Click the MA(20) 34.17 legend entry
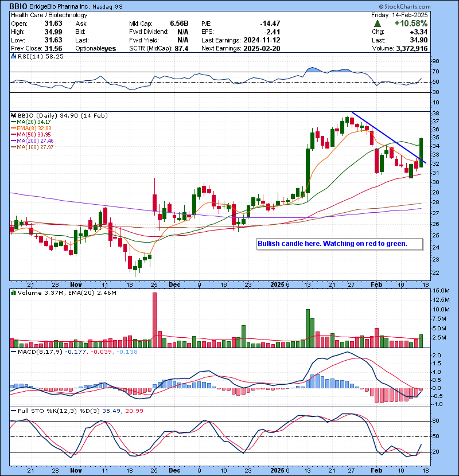Viewport: 459px width, 476px height. [30, 122]
